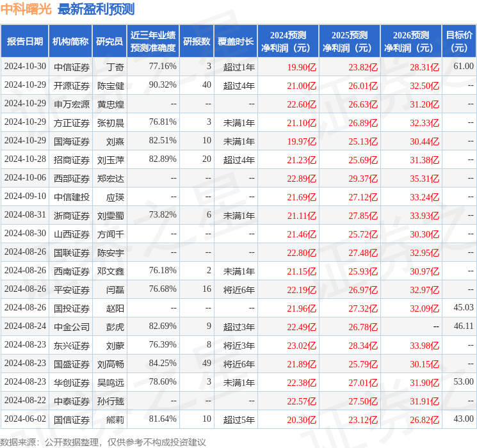Click the 报告日期 column header
This screenshot has width=477, height=448.
click(24, 42)
